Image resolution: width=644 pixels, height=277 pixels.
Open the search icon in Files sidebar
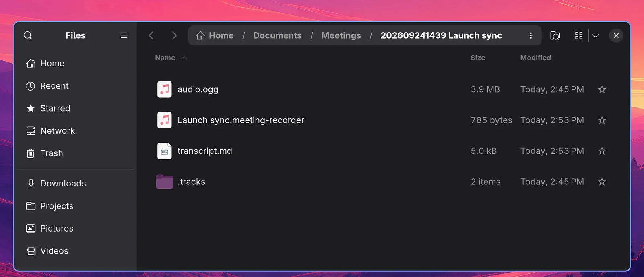pyautogui.click(x=28, y=35)
